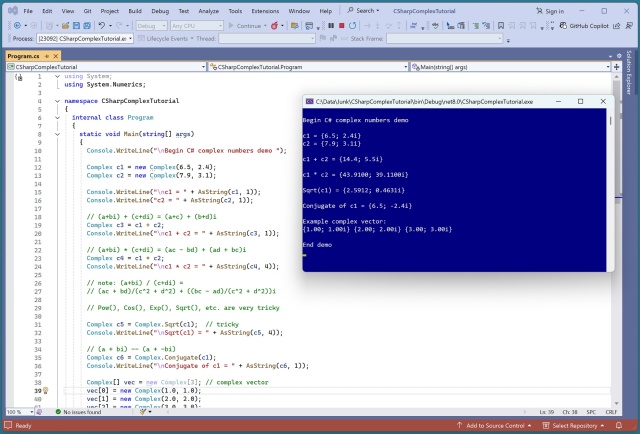Open the feedback icon at toolbar end
The width and height of the screenshot is (640, 434).
click(x=629, y=26)
